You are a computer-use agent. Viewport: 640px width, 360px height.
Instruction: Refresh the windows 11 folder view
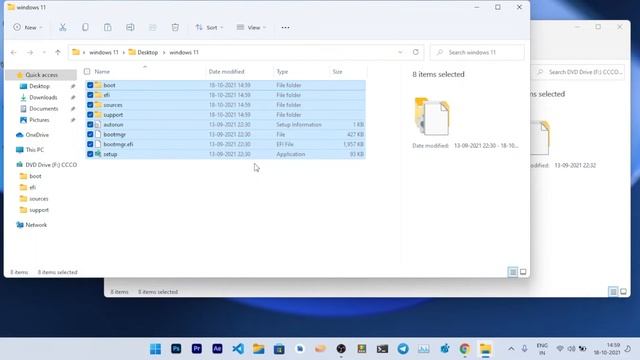tap(416, 52)
